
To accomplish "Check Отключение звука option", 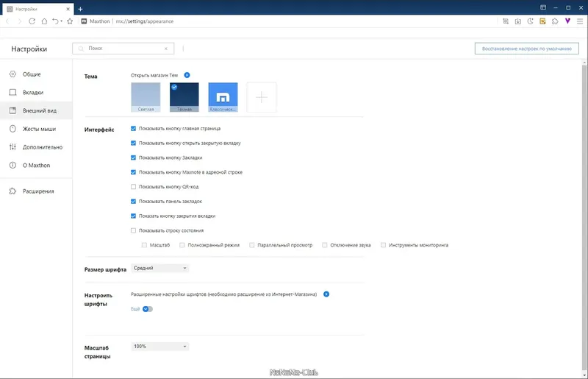I will point(325,245).
